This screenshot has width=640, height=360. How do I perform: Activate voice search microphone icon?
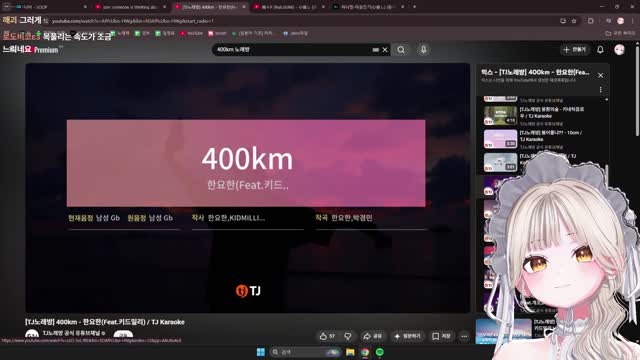[423, 50]
